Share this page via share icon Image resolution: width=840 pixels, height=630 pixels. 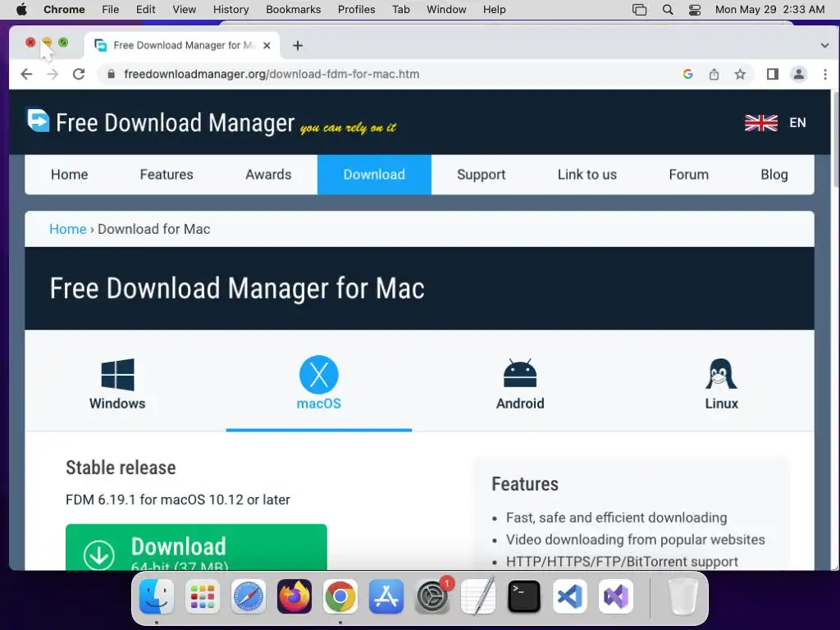(714, 75)
